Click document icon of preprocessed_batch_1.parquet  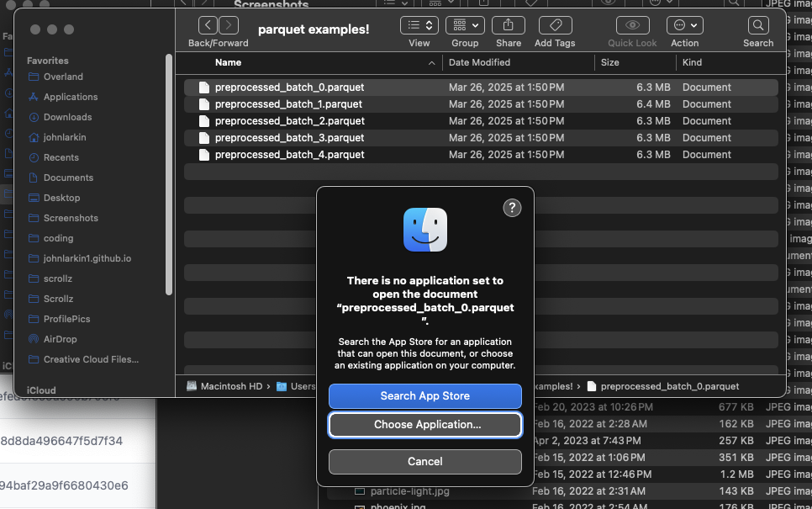(x=204, y=104)
